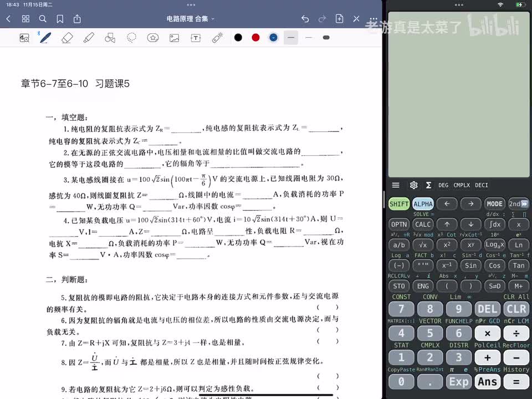Tap the number 7 key
The width and height of the screenshot is (532, 399).
coord(401,309)
